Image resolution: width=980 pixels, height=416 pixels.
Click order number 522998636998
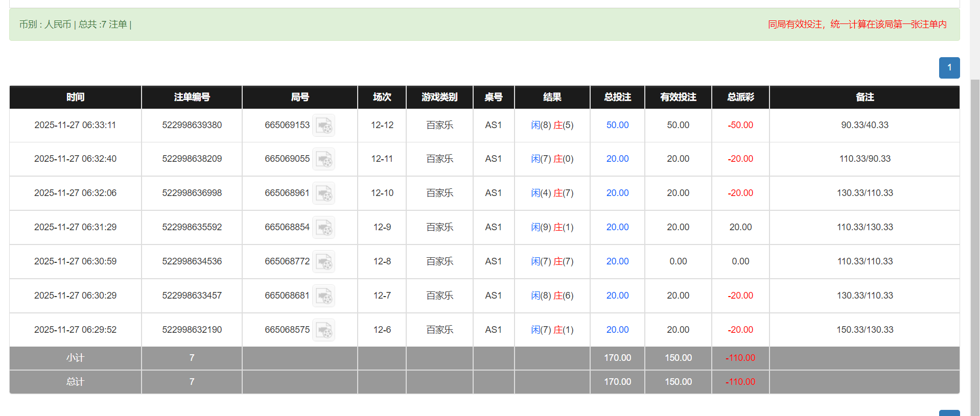coord(192,193)
